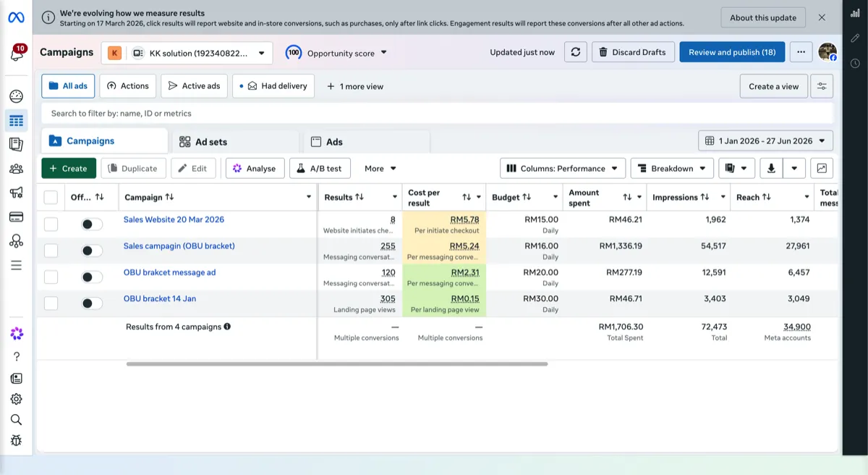
Task: Open the news feed icon in sidebar
Action: pyautogui.click(x=16, y=378)
